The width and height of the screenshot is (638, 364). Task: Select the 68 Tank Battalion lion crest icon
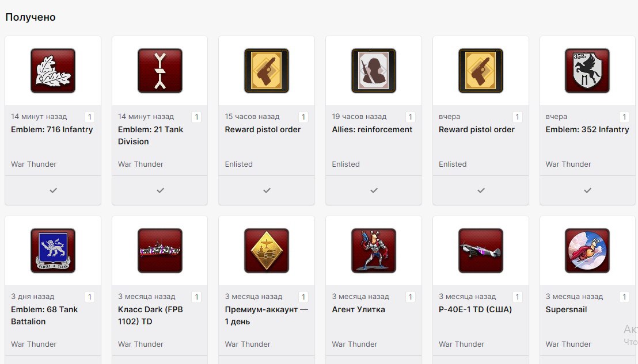53,251
